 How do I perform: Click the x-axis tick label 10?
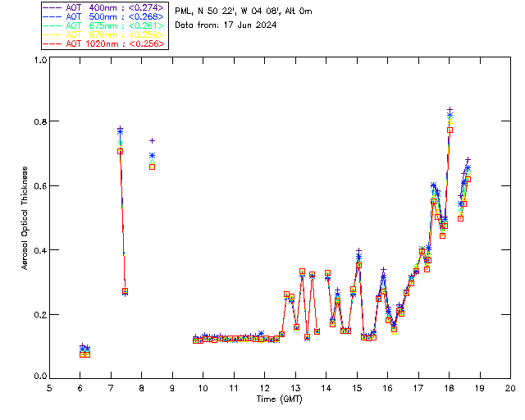pos(203,388)
